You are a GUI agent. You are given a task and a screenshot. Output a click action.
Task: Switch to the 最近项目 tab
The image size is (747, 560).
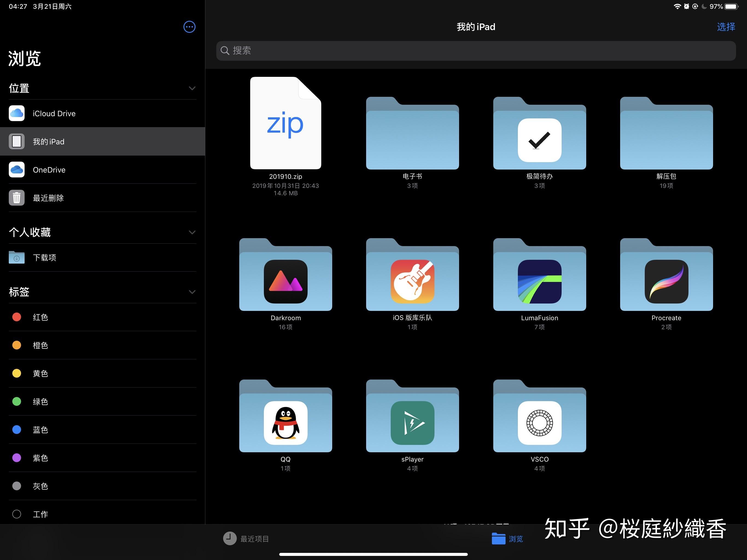pos(247,539)
